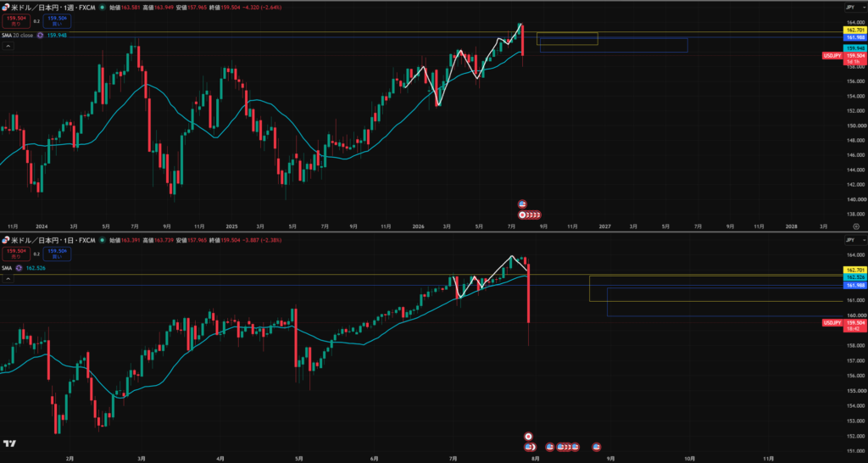The height and width of the screenshot is (463, 868).
Task: Click the rightmost US event marker near 9月
Action: pos(597,446)
